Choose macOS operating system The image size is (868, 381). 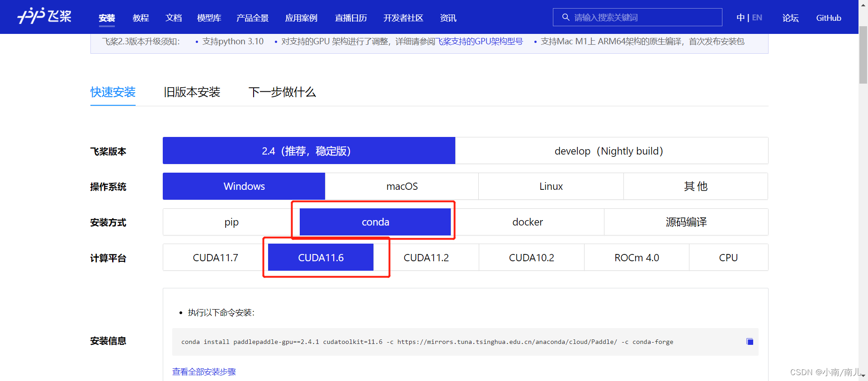pos(402,186)
